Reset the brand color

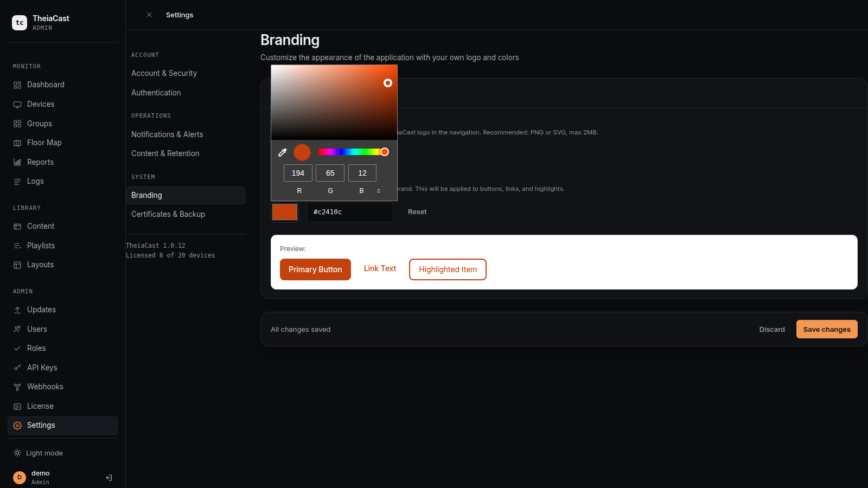417,212
